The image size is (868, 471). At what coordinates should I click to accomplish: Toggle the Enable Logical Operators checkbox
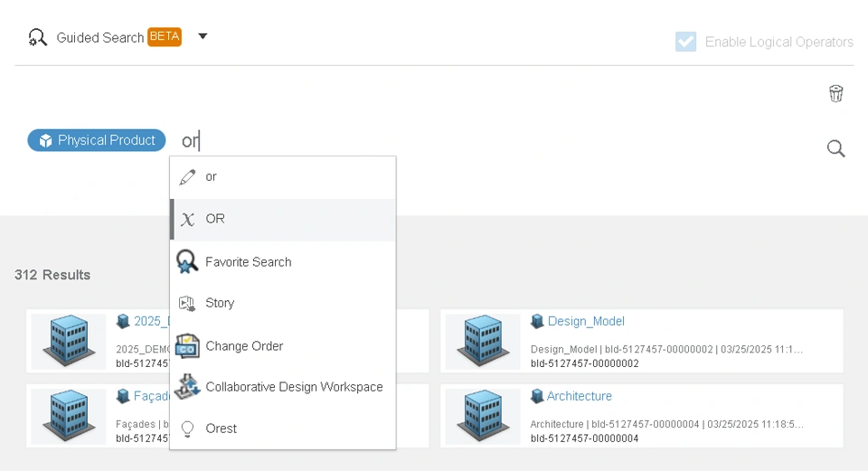coord(686,42)
